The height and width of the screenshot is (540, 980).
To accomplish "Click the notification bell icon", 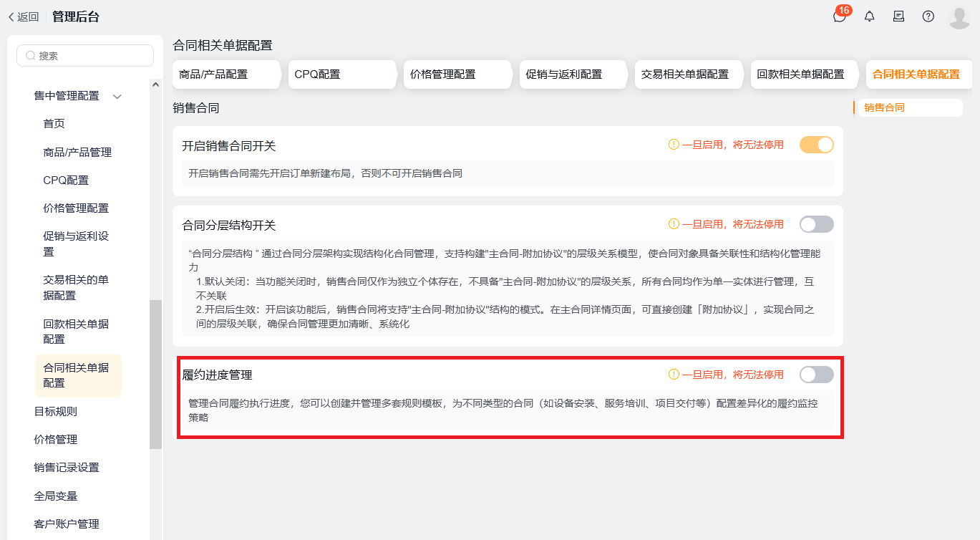I will pos(870,16).
